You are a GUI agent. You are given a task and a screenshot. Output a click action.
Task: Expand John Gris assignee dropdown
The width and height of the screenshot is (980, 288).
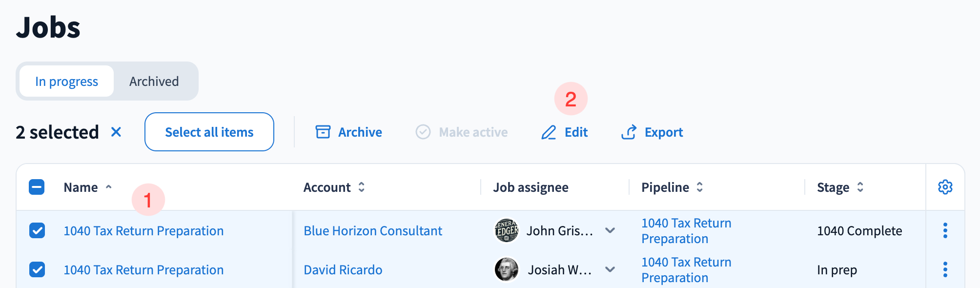coord(610,230)
